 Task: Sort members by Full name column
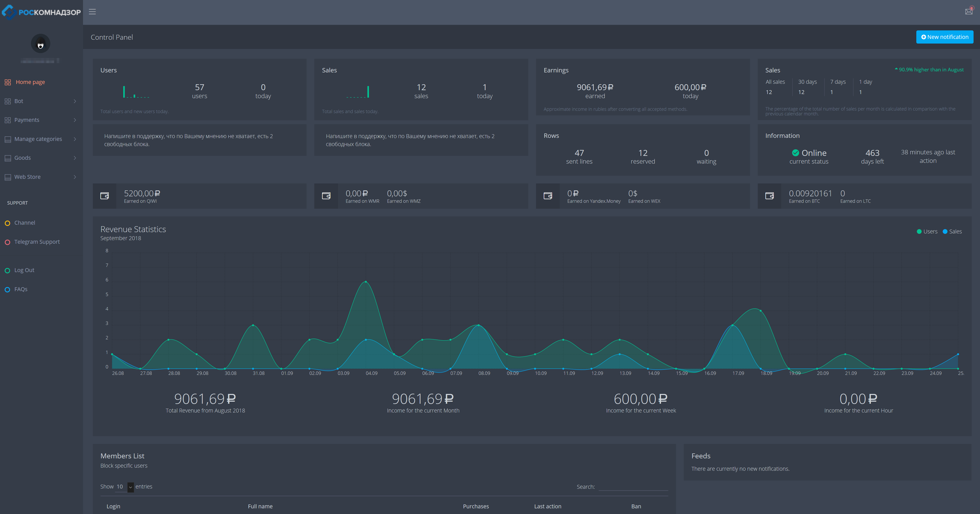click(260, 506)
